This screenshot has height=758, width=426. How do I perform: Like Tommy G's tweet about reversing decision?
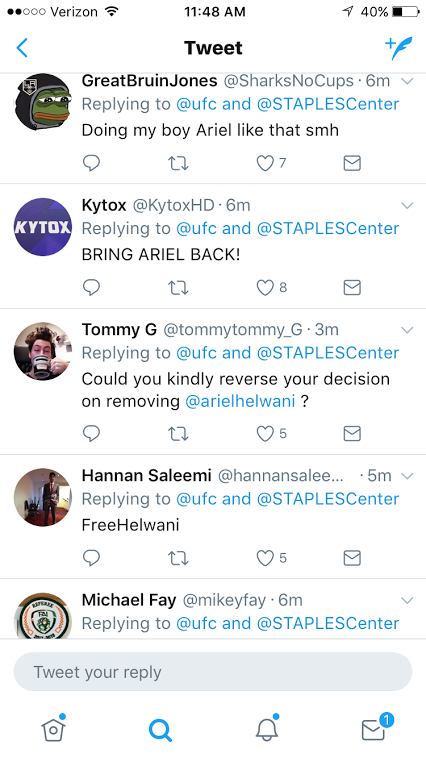(265, 434)
